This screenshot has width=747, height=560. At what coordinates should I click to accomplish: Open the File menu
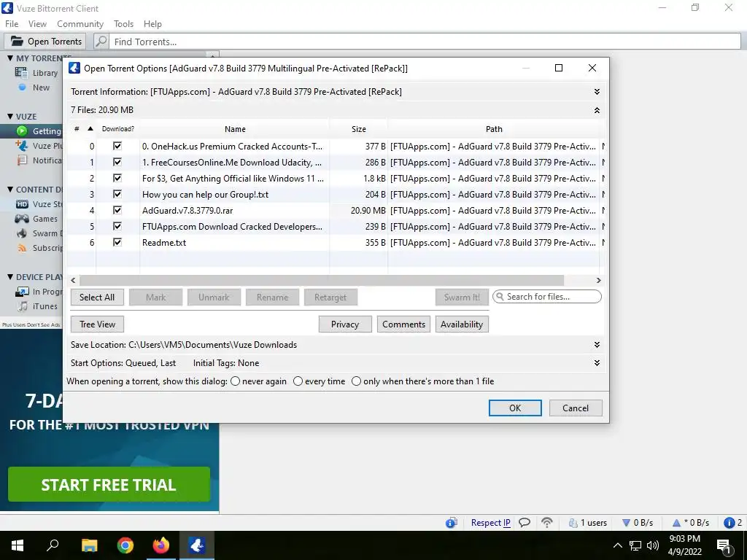point(12,24)
